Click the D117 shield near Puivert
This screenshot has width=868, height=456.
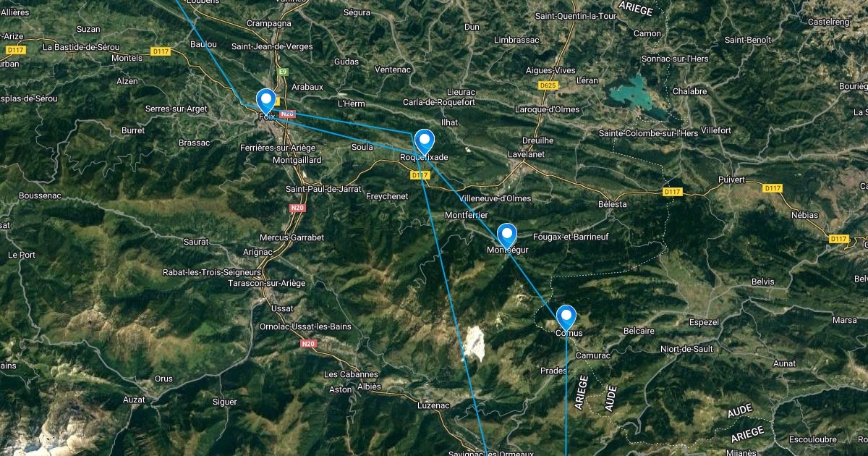773,188
